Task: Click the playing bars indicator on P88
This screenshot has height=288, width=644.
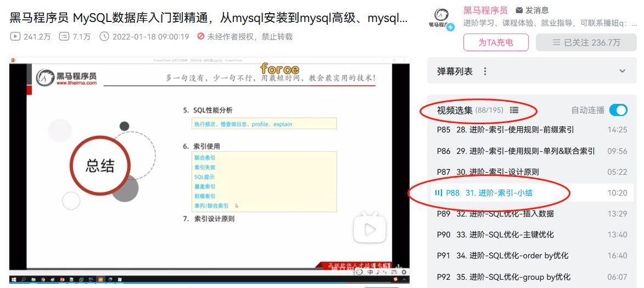Action: pos(438,192)
